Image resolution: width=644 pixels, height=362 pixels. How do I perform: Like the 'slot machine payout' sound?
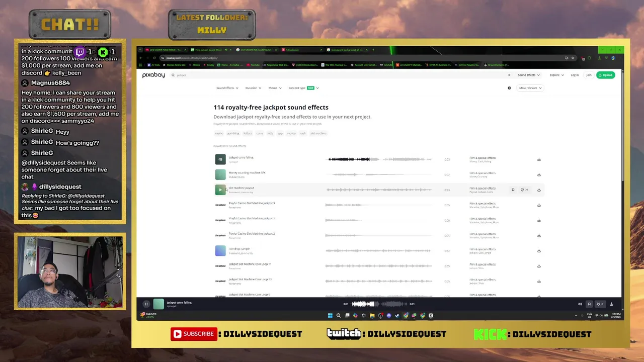point(524,190)
